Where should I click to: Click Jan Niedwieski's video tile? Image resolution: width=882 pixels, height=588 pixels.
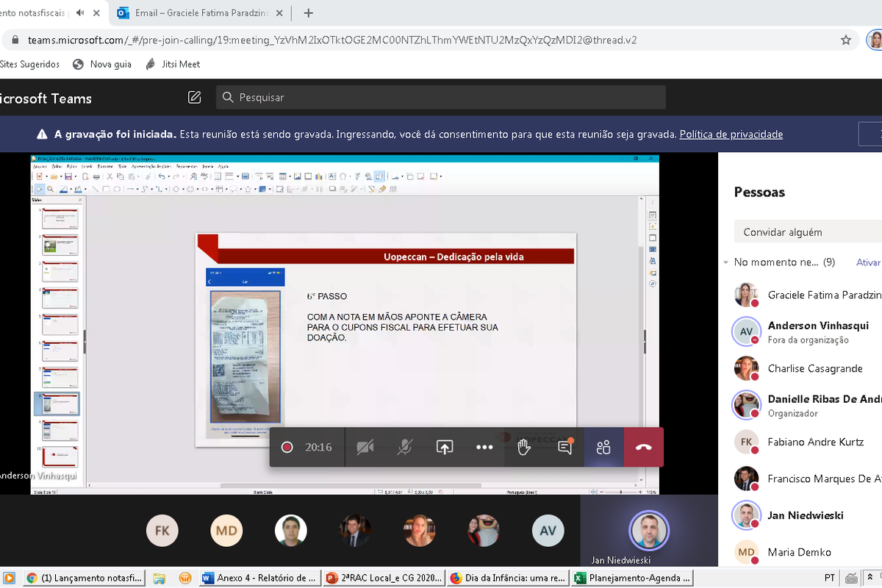pos(649,531)
